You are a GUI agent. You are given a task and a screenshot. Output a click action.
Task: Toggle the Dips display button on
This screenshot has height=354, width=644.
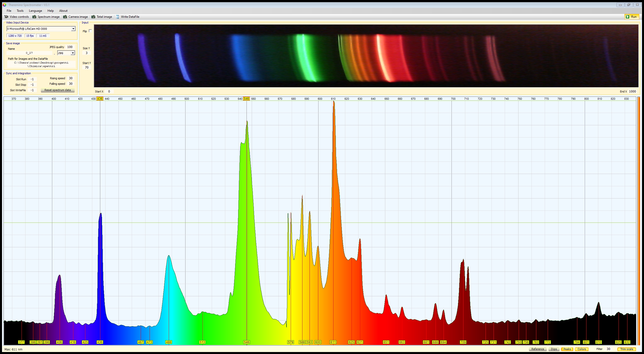pyautogui.click(x=554, y=349)
